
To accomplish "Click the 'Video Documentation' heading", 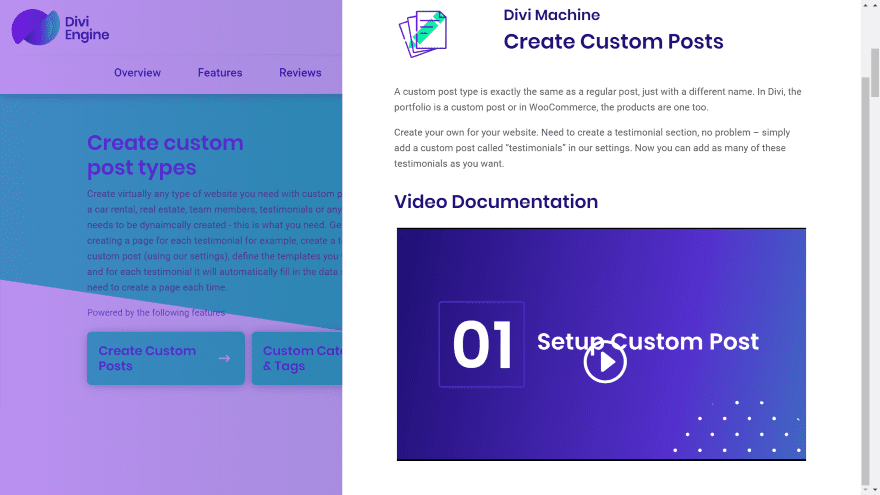I will 496,201.
